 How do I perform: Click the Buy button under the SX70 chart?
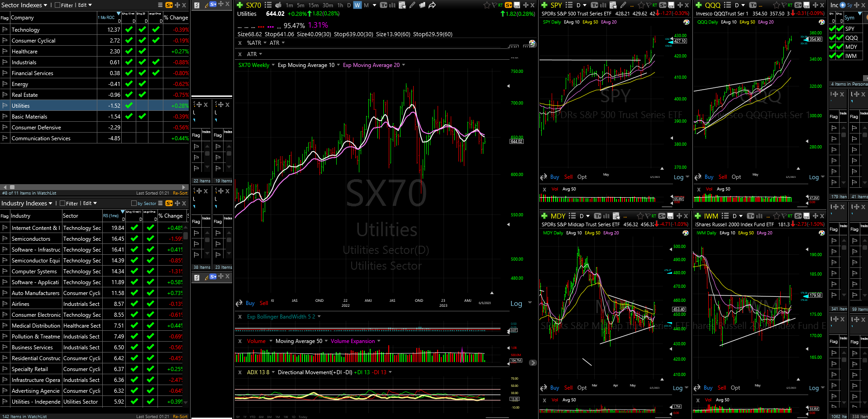click(x=250, y=303)
